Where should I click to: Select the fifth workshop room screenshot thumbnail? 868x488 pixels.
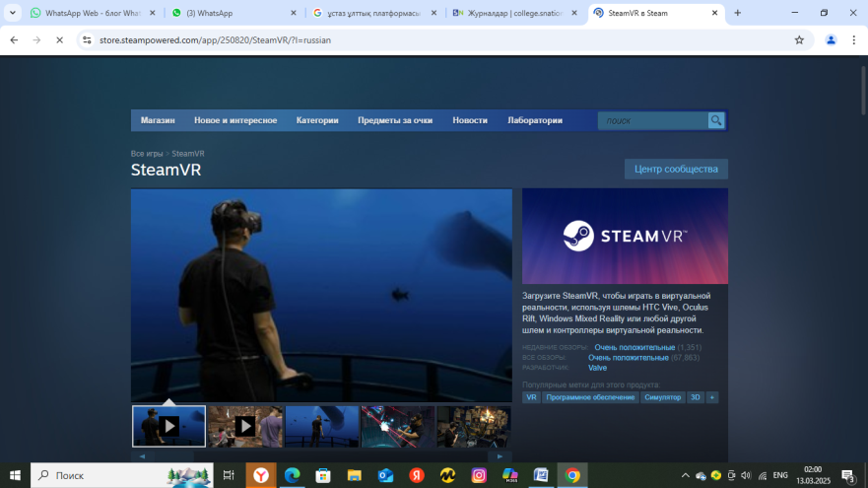[x=474, y=426]
